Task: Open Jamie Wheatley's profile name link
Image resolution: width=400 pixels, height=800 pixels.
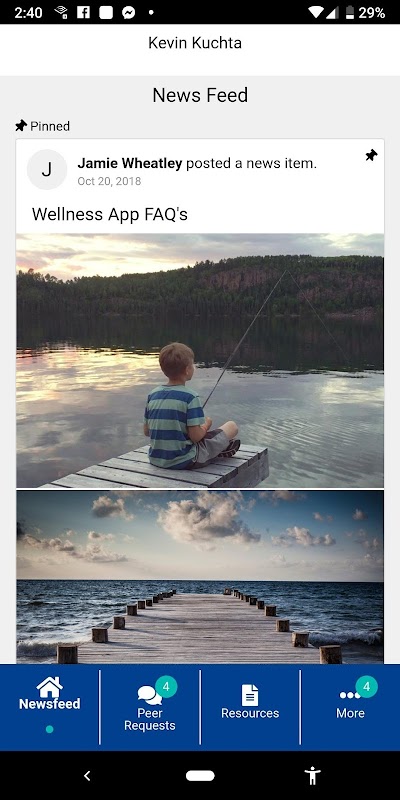Action: 130,163
